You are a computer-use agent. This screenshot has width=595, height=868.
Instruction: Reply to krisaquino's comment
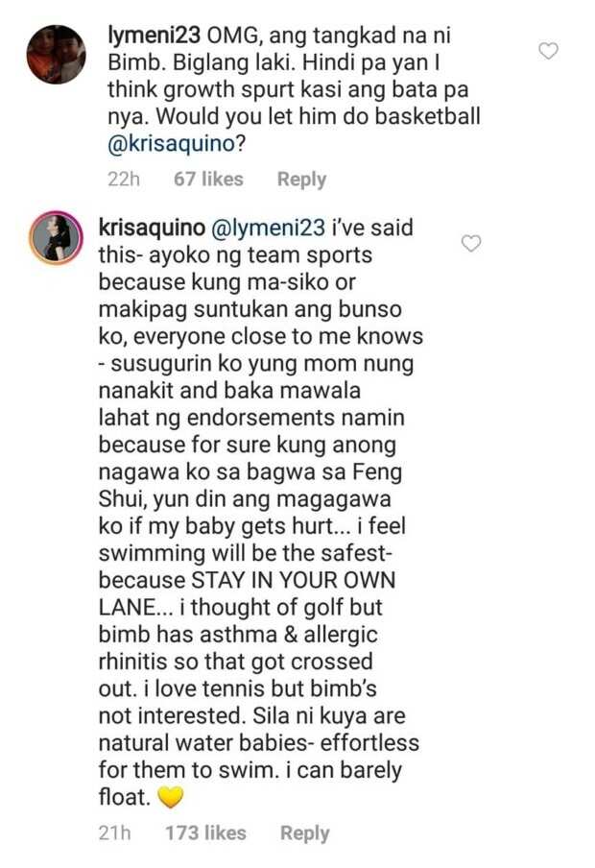pyautogui.click(x=304, y=833)
